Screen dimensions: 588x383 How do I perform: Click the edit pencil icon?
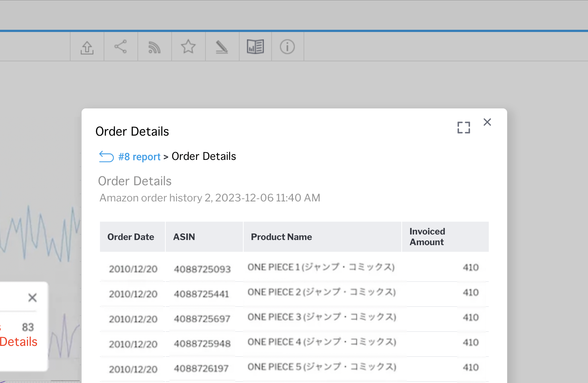[x=222, y=47]
